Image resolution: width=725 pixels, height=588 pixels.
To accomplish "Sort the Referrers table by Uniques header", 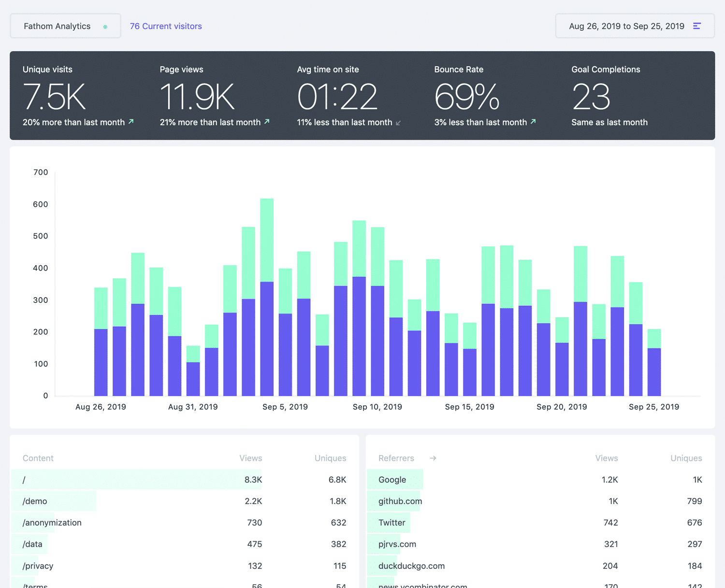I will point(686,458).
